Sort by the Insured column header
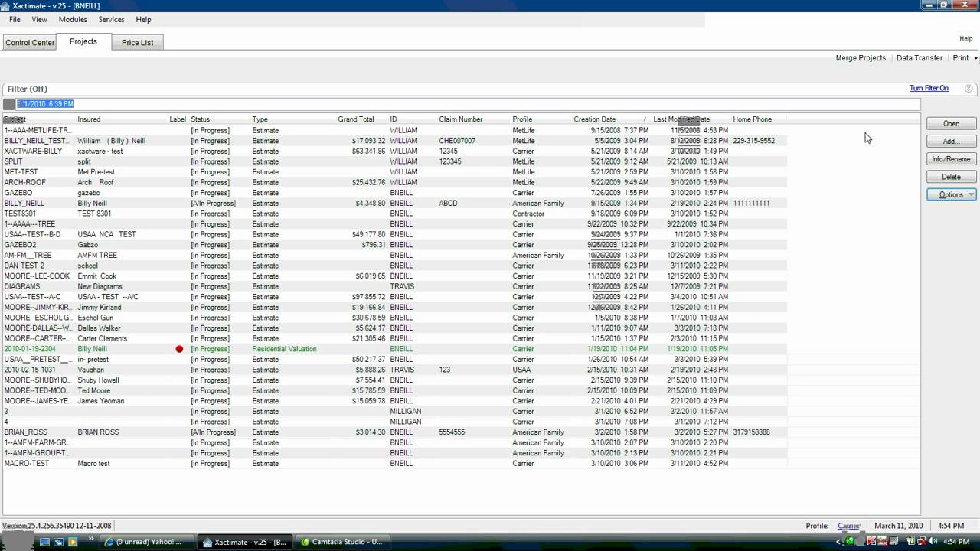Viewport: 980px width, 551px height. point(89,119)
